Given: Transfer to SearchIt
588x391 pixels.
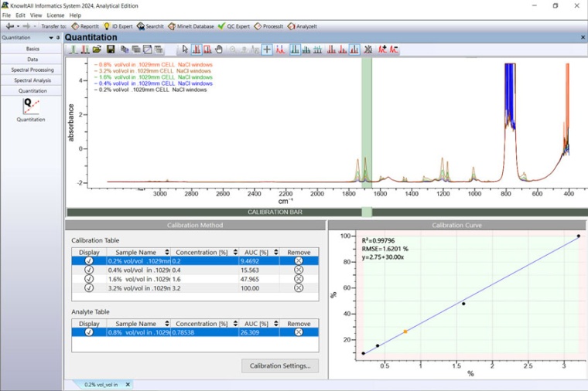Looking at the screenshot, I should click(x=150, y=26).
